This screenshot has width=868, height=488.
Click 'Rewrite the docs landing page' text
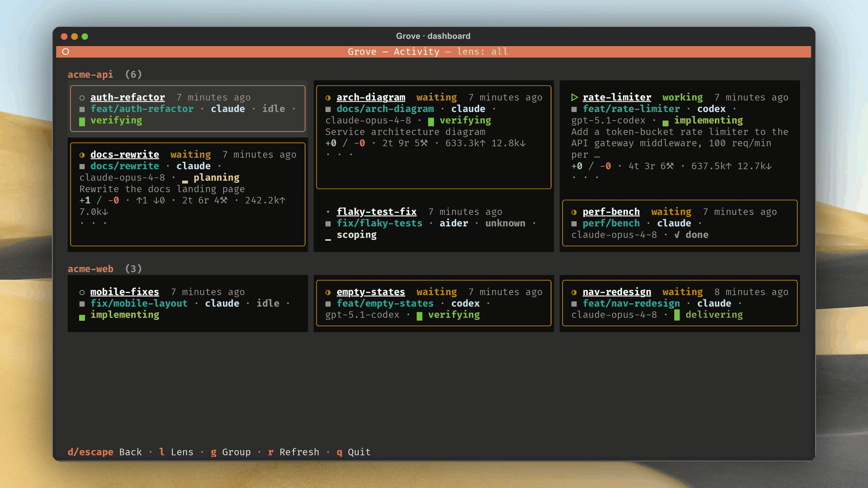coord(162,190)
